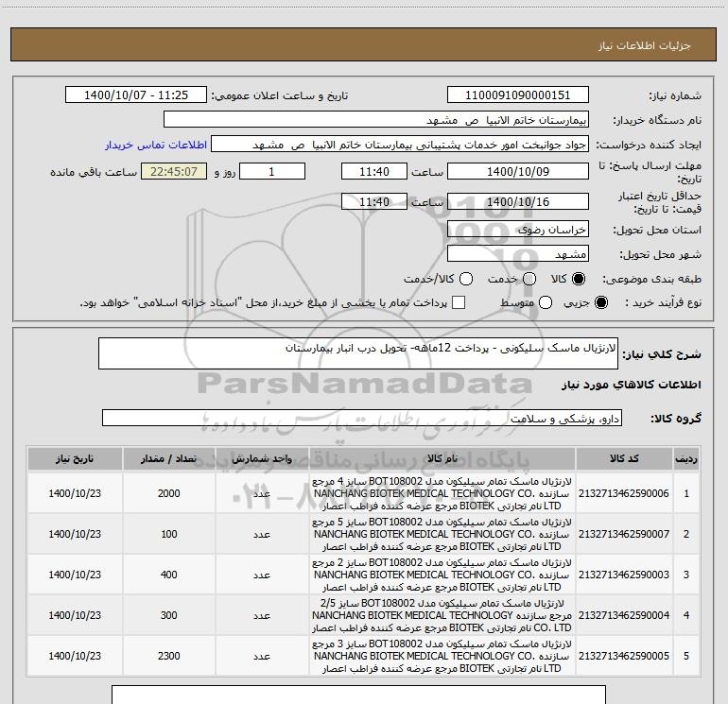
Task: Click product code 213271346259​0006
Action: 624,493
